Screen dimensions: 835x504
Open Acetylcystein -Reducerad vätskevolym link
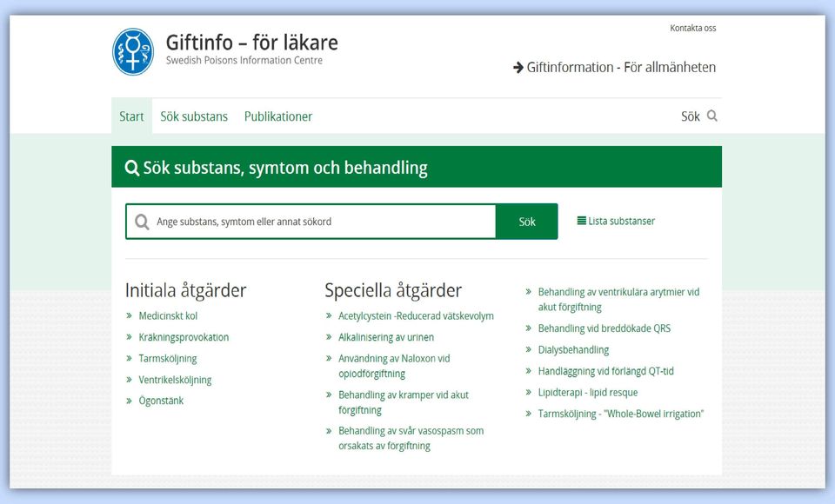pyautogui.click(x=416, y=315)
